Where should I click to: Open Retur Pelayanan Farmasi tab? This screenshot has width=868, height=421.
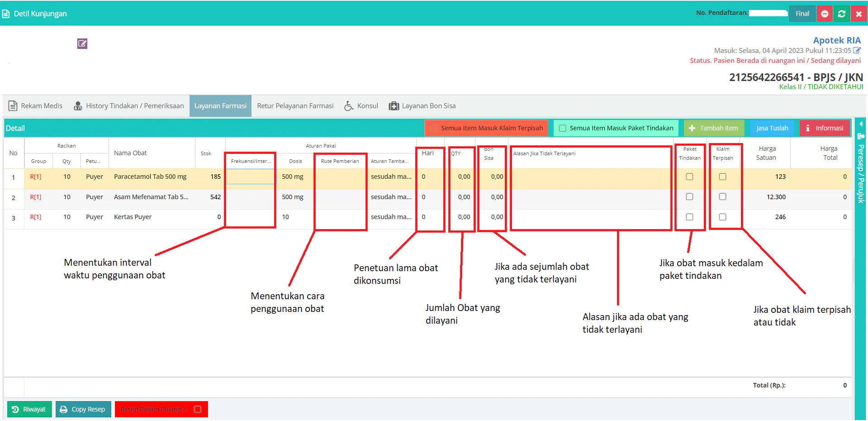(295, 106)
